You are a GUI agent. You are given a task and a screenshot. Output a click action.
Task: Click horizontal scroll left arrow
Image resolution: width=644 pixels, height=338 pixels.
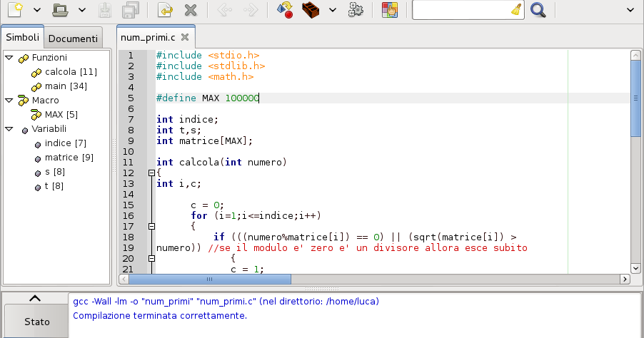pyautogui.click(x=124, y=280)
